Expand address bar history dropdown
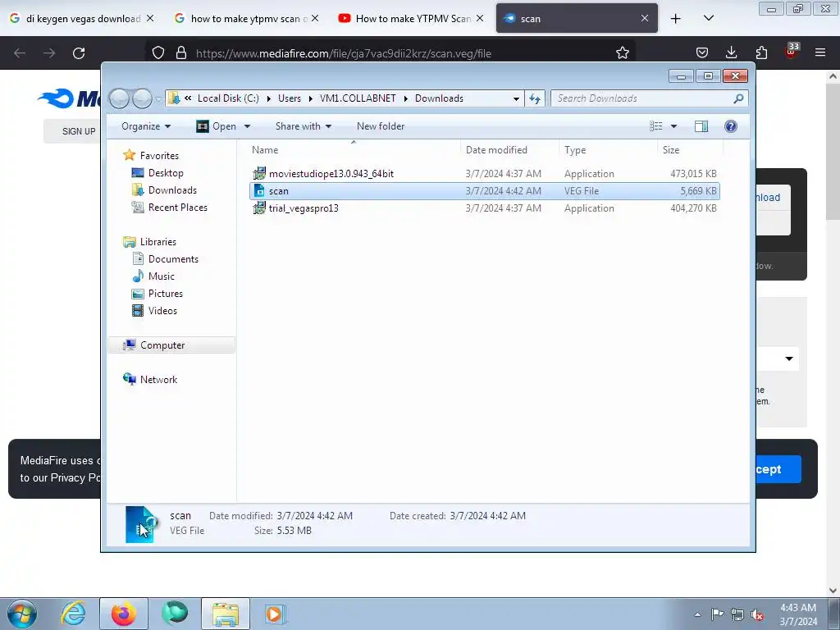The height and width of the screenshot is (630, 840). click(x=516, y=98)
